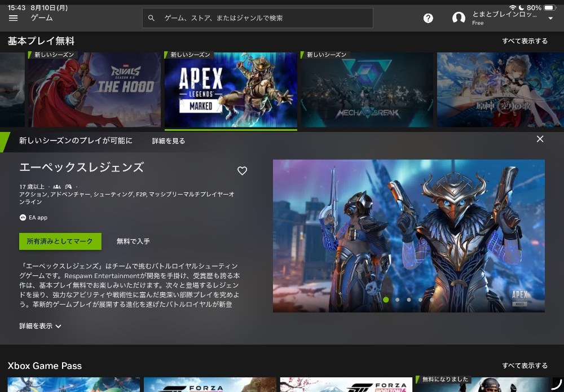Click the Apex Legends featured screenshot
The height and width of the screenshot is (392, 564).
[408, 236]
